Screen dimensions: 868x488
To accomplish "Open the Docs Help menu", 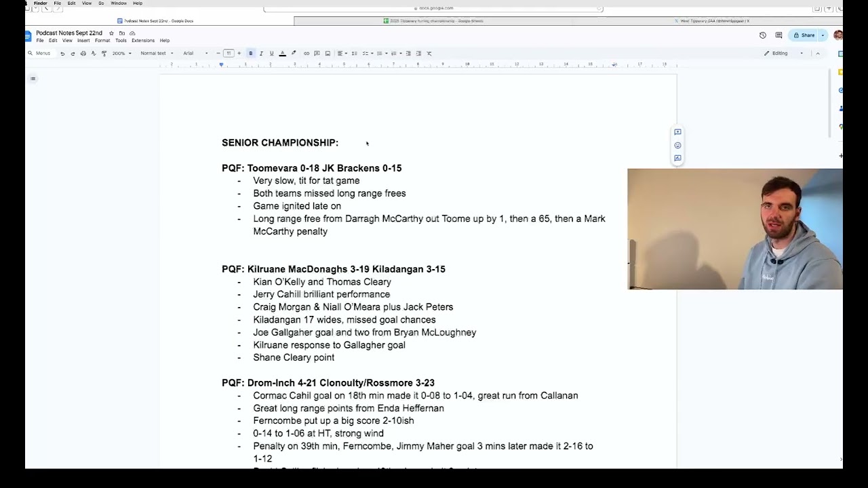I will click(165, 41).
